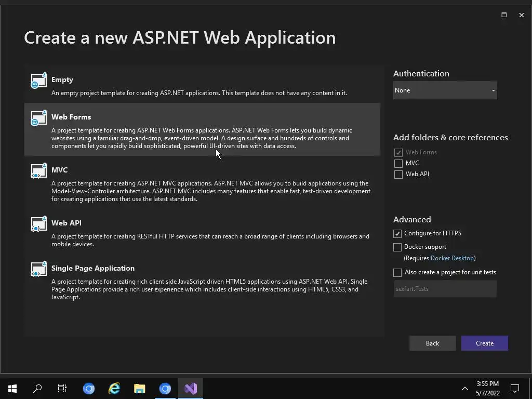Check Also create a project for unit tests
532x399 pixels.
(397, 272)
